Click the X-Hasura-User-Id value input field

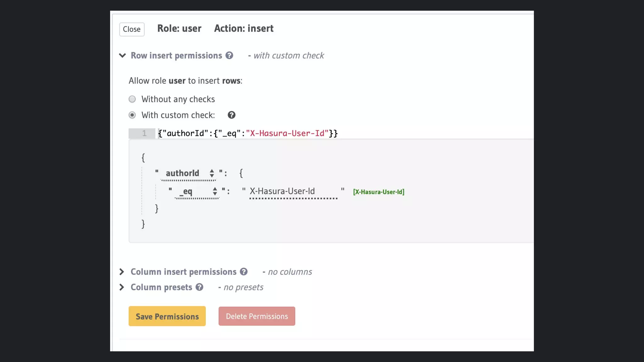tap(293, 191)
